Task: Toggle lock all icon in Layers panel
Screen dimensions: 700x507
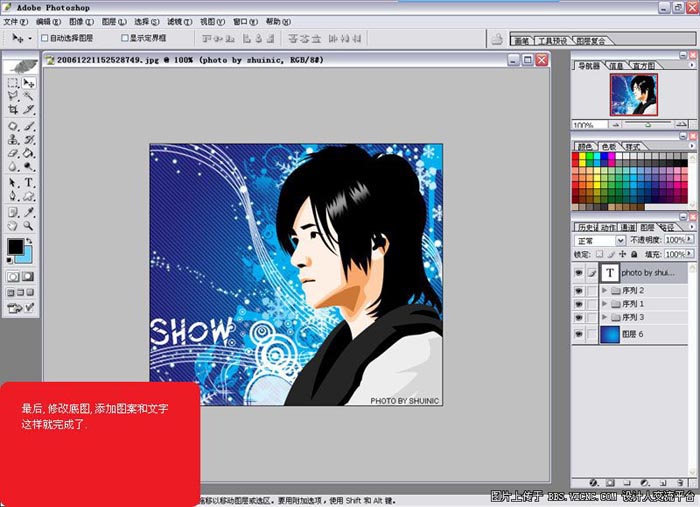Action: [634, 254]
